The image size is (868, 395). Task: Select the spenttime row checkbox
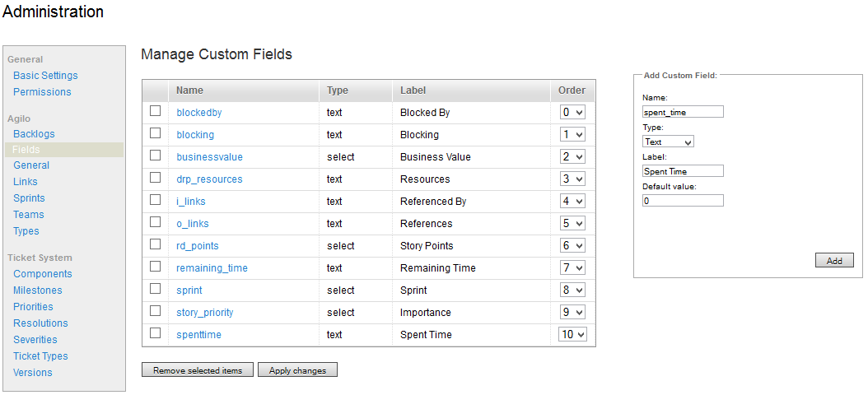pyautogui.click(x=155, y=333)
